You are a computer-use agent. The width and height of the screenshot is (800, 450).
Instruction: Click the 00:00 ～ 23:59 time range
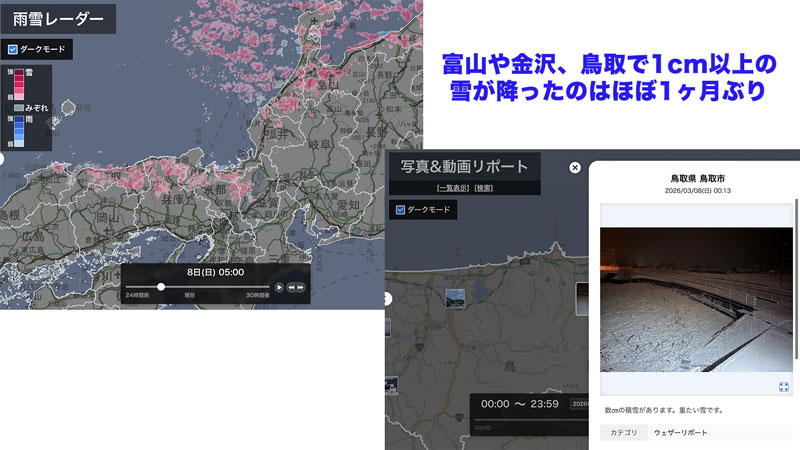point(519,404)
